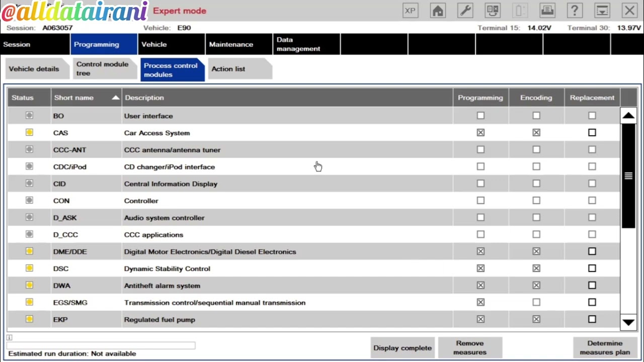Image resolution: width=644 pixels, height=362 pixels.
Task: Toggle Encoding for DSC
Action: point(536,268)
